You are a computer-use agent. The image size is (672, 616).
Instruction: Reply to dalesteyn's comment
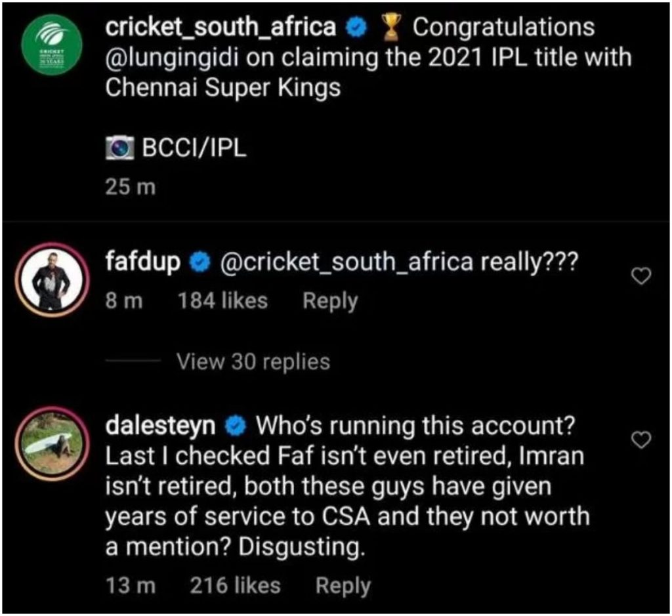click(343, 586)
